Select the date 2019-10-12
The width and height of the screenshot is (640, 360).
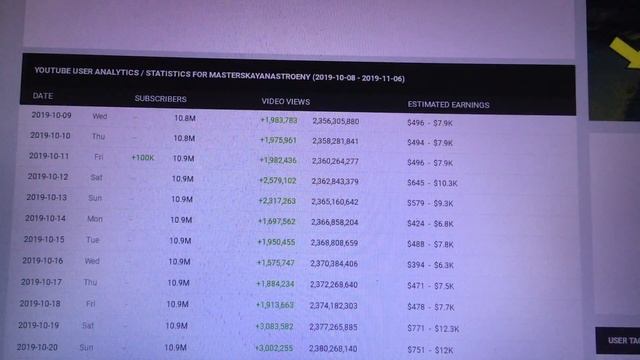click(48, 176)
